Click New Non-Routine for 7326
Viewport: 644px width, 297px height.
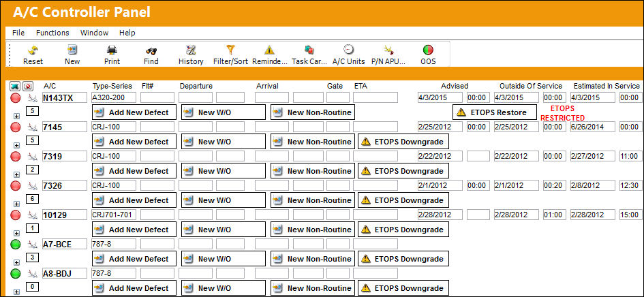(x=313, y=200)
